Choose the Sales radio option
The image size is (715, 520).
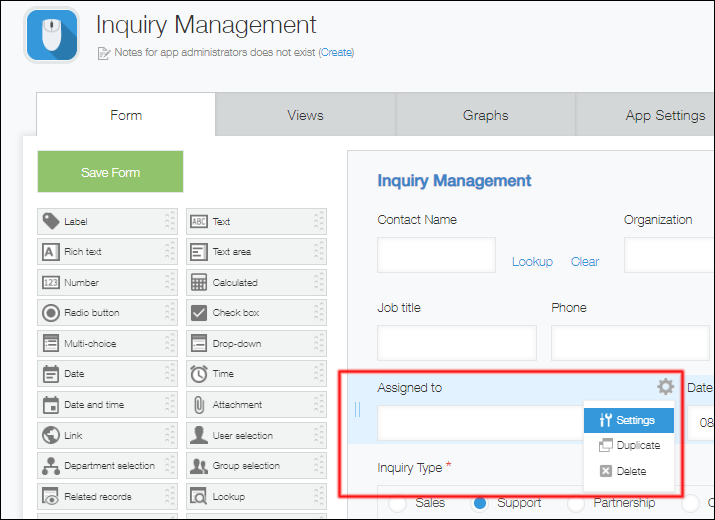pyautogui.click(x=398, y=503)
